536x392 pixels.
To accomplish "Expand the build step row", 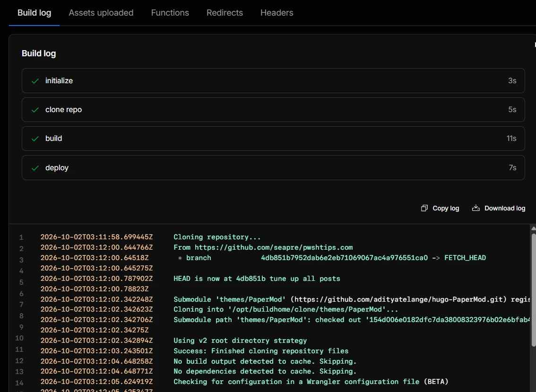I will tap(273, 139).
